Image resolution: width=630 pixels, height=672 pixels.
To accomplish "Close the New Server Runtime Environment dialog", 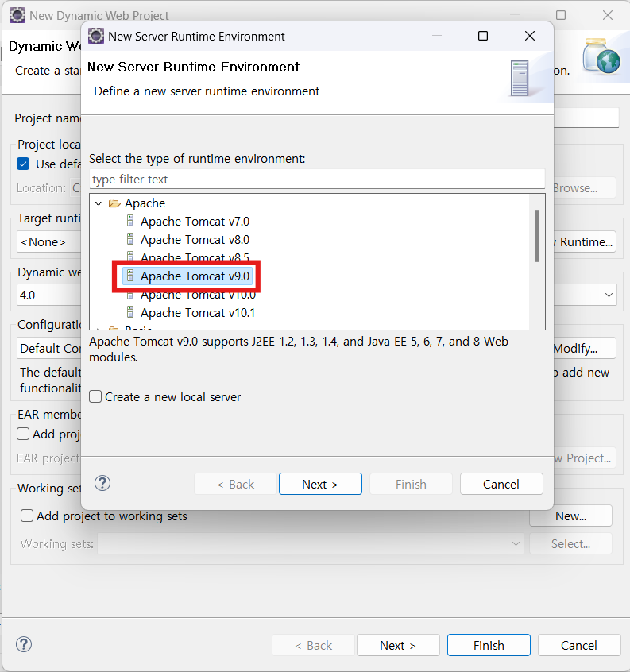I will tap(530, 36).
